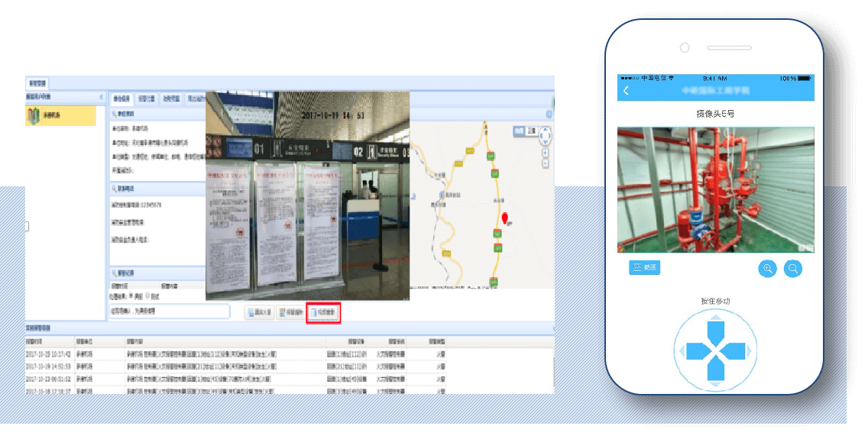Screen dimensions: 868x439
Task: Collapse the 实时报警信息 bottom panel
Action: (553, 328)
